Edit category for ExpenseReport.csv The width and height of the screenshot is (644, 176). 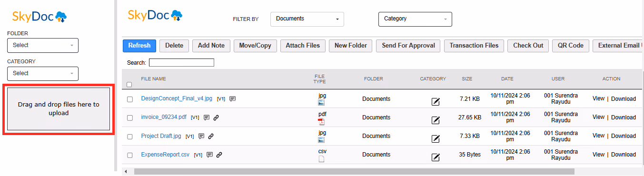(x=435, y=157)
